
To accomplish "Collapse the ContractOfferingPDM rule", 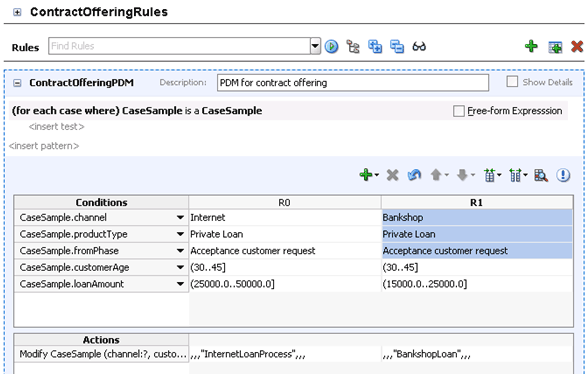I will (17, 83).
